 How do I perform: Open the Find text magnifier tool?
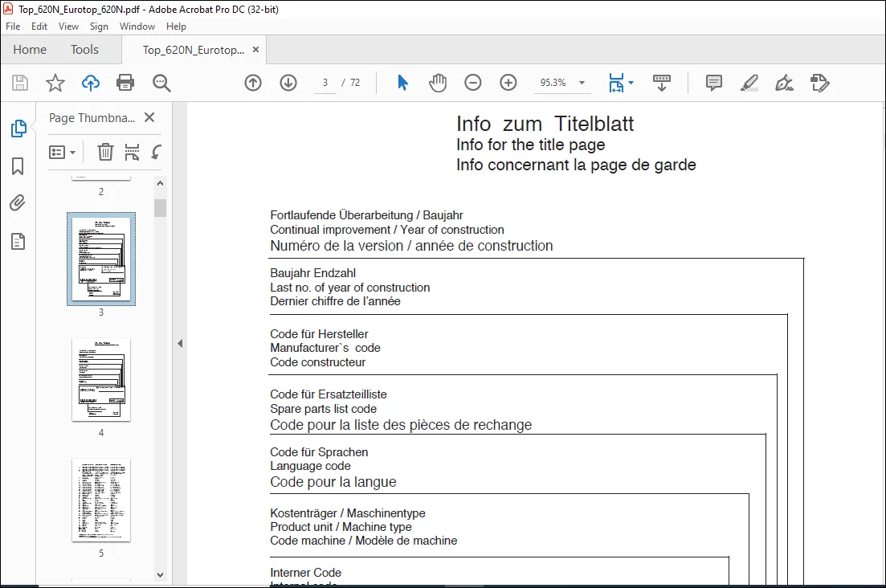coord(161,83)
